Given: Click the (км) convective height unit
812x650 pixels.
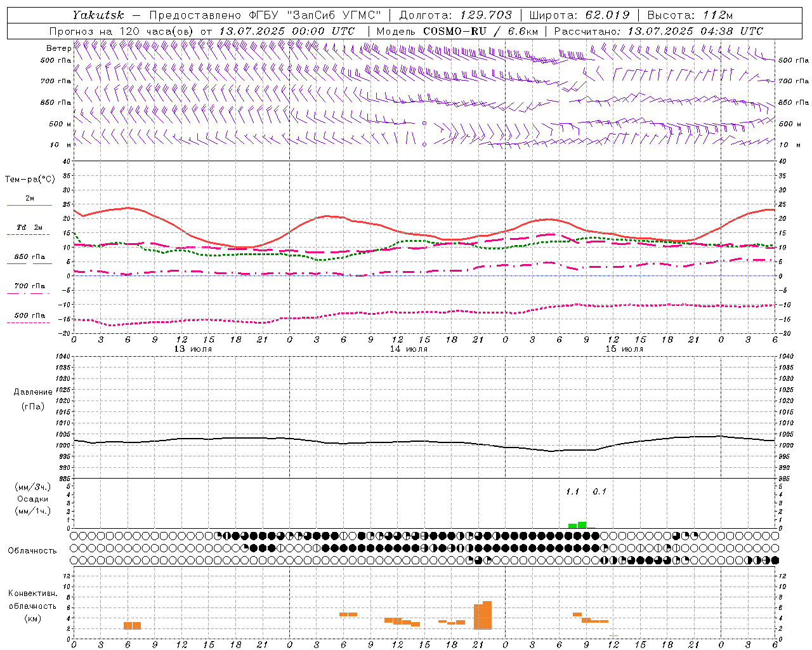Looking at the screenshot, I should (x=32, y=618).
